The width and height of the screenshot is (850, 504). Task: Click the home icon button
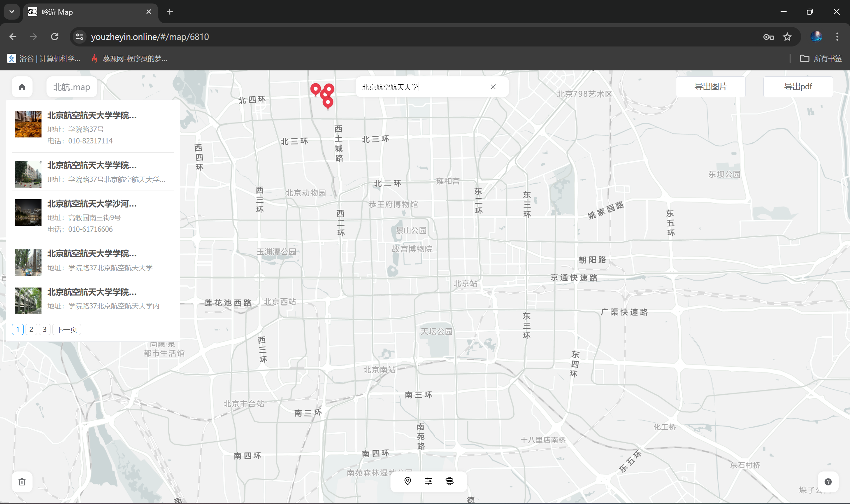(x=22, y=87)
